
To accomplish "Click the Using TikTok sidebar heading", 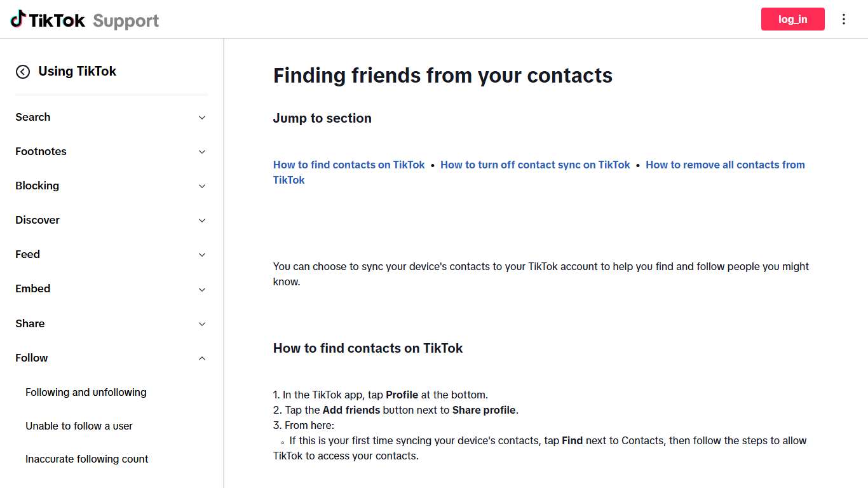I will click(x=77, y=71).
